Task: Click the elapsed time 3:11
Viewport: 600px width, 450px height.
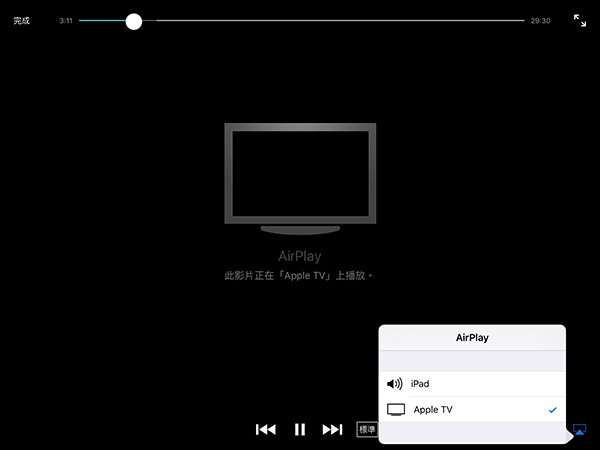Action: (x=66, y=21)
